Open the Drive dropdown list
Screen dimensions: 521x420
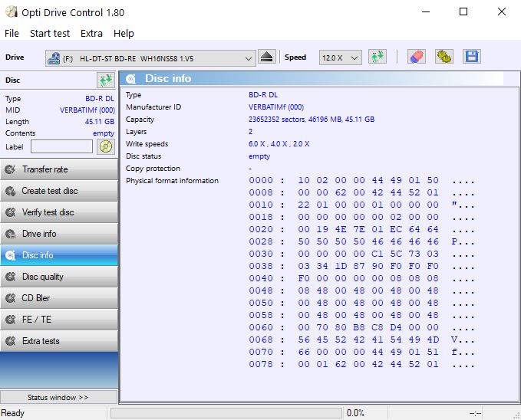click(150, 58)
